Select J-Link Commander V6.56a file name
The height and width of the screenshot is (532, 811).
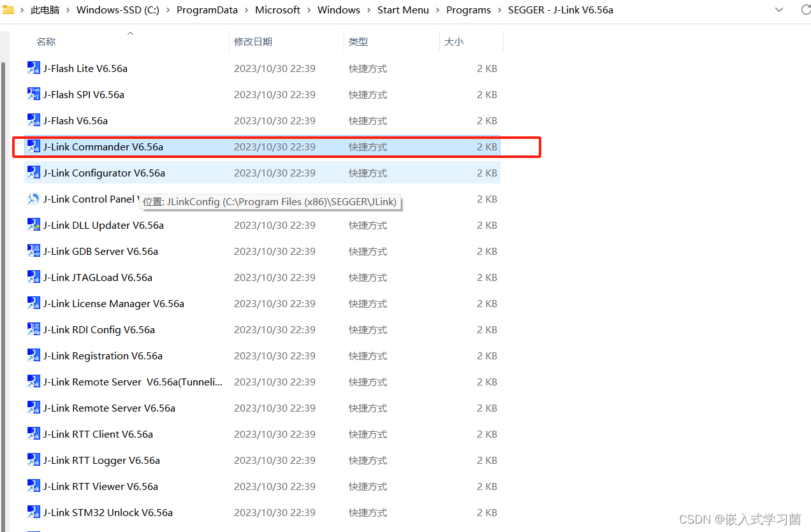[x=103, y=147]
